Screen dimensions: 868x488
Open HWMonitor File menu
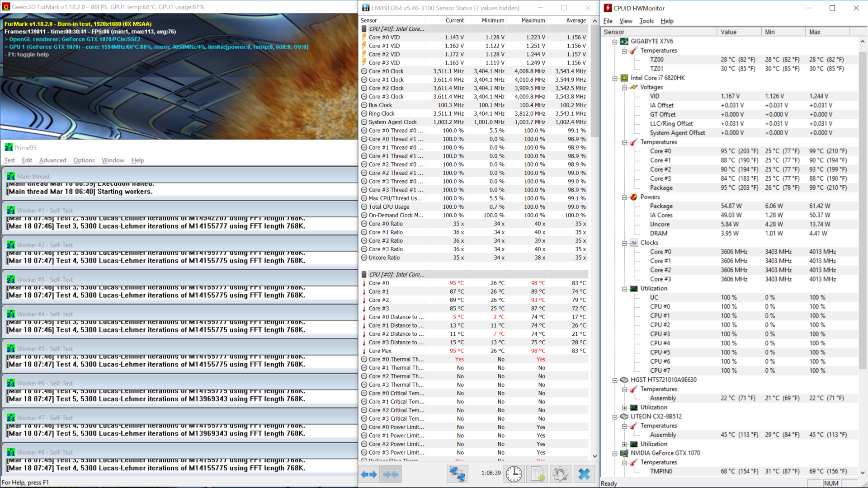pyautogui.click(x=608, y=21)
